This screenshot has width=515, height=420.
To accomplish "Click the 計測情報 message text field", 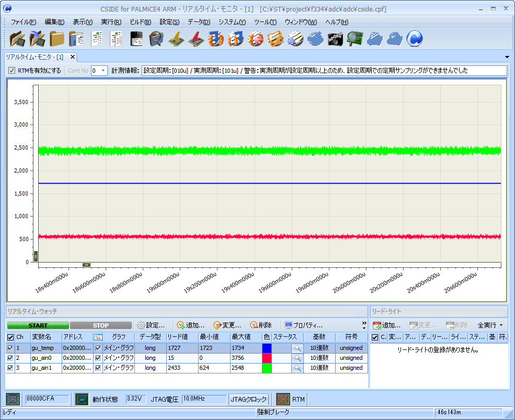I will [324, 70].
